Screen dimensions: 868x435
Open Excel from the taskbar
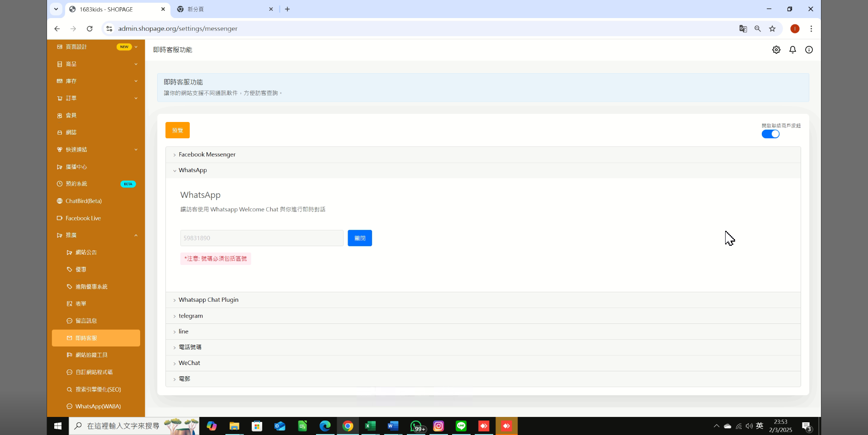pos(370,426)
